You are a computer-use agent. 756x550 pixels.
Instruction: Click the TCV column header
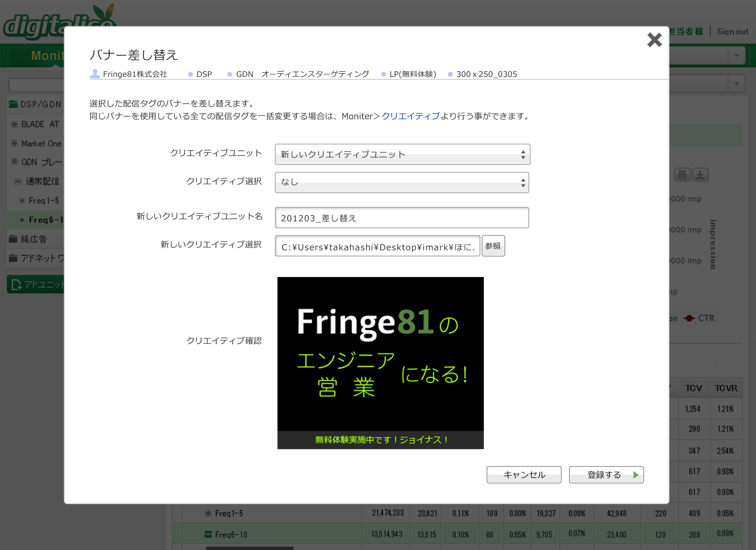[x=694, y=388]
